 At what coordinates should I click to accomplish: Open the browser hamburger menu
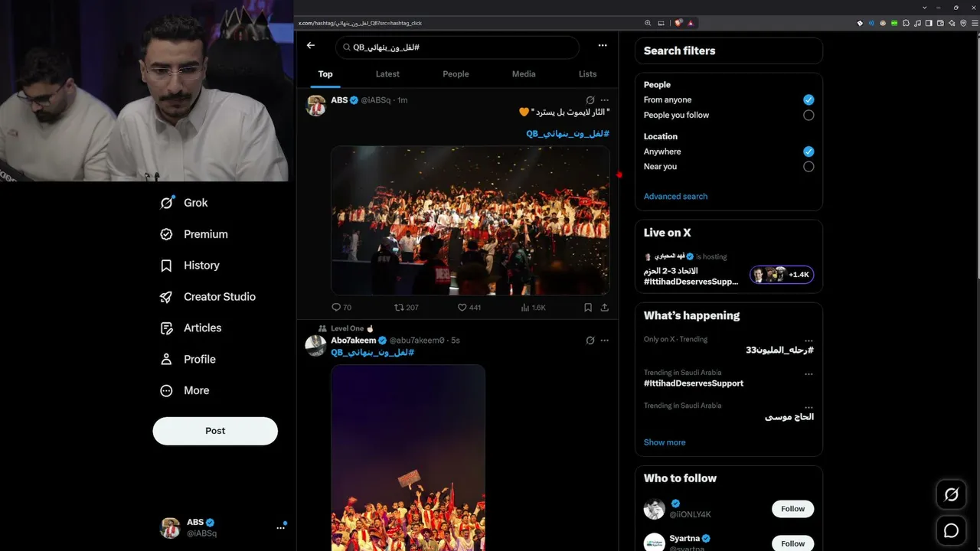pos(974,23)
